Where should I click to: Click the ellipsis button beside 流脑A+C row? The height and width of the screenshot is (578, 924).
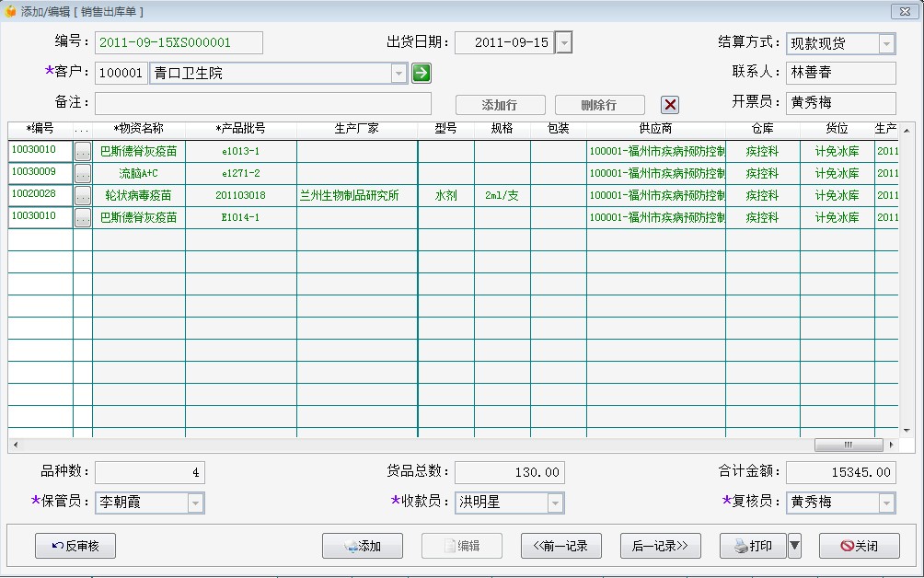[x=83, y=173]
